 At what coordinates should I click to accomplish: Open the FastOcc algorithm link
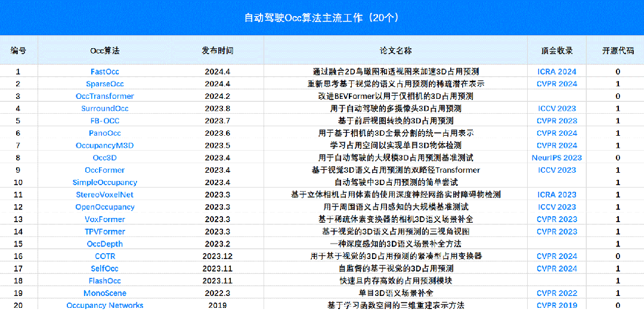105,72
